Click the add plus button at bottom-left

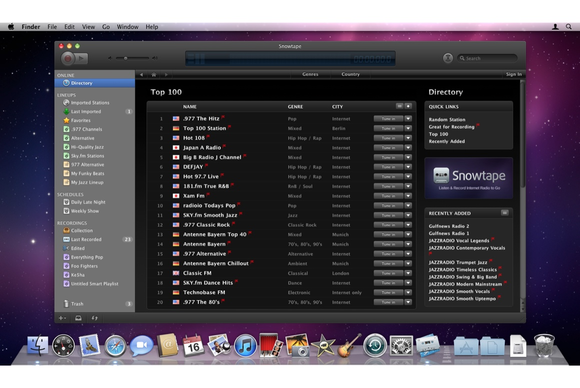coord(61,318)
